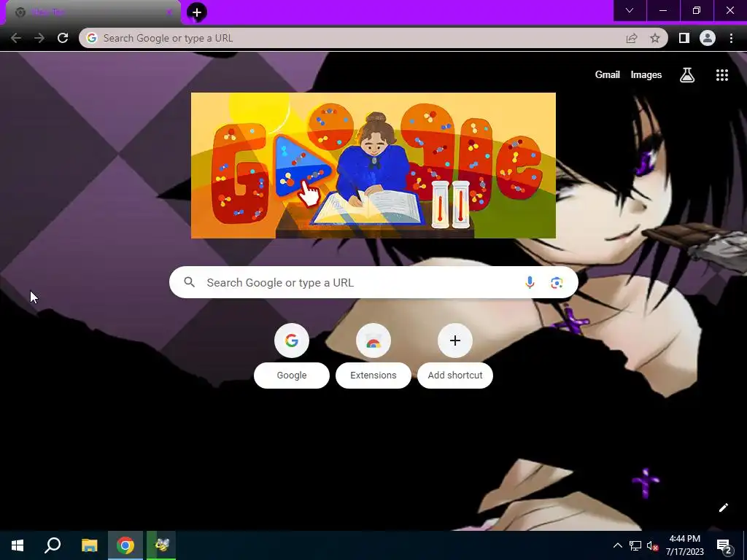
Task: Add a new shortcut with the plus tile
Action: point(455,341)
